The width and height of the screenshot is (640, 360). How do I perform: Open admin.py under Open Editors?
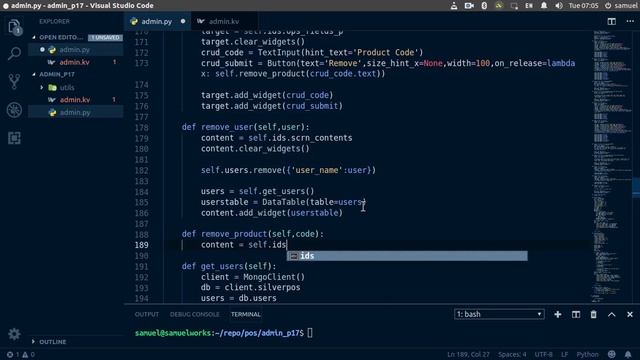(76, 50)
